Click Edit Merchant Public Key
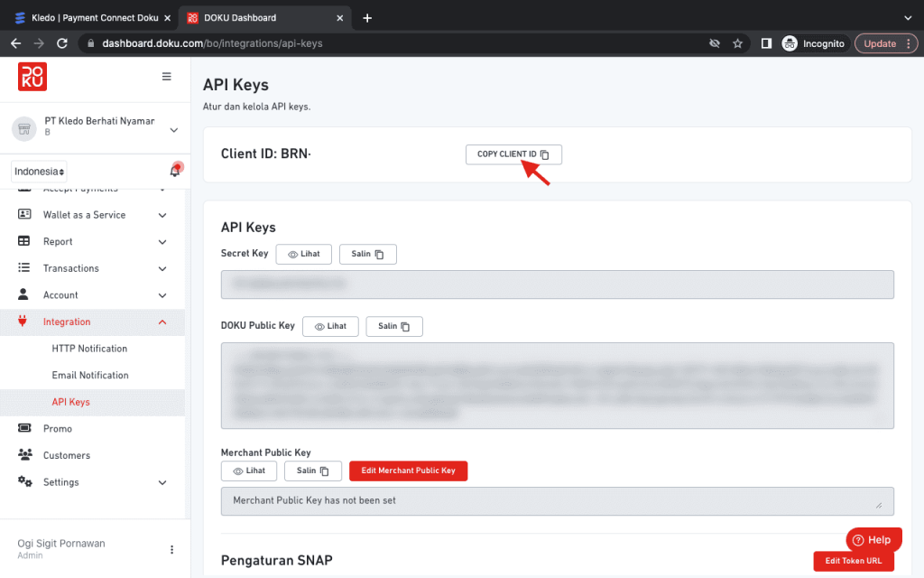Image resolution: width=924 pixels, height=578 pixels. point(409,471)
